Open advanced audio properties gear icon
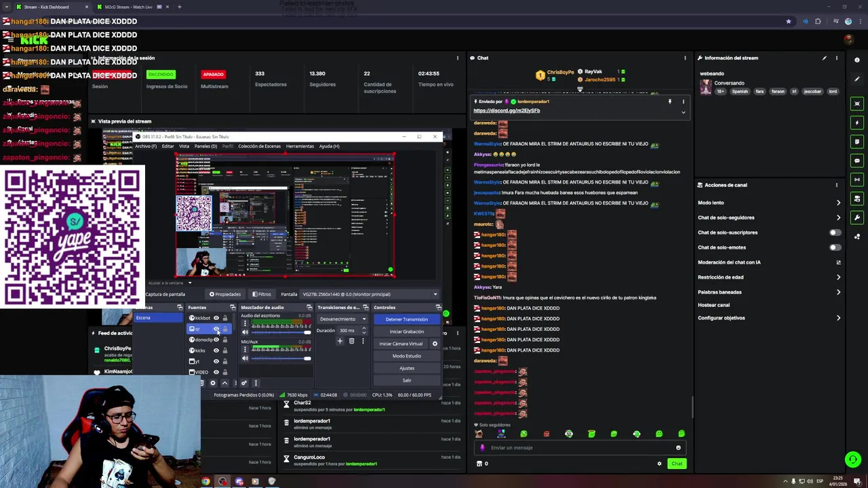Viewport: 868px width, 488px height. coord(244,383)
